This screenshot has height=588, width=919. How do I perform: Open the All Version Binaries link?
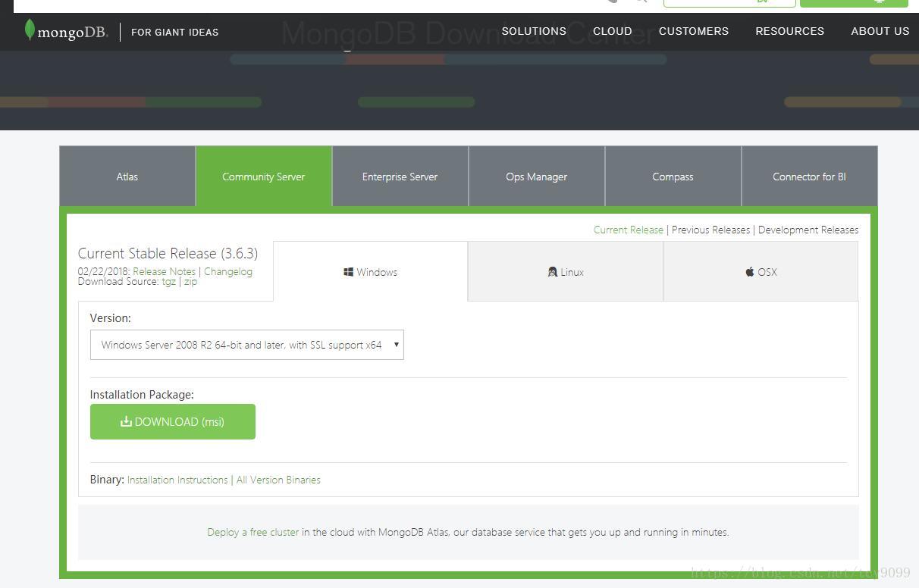278,480
